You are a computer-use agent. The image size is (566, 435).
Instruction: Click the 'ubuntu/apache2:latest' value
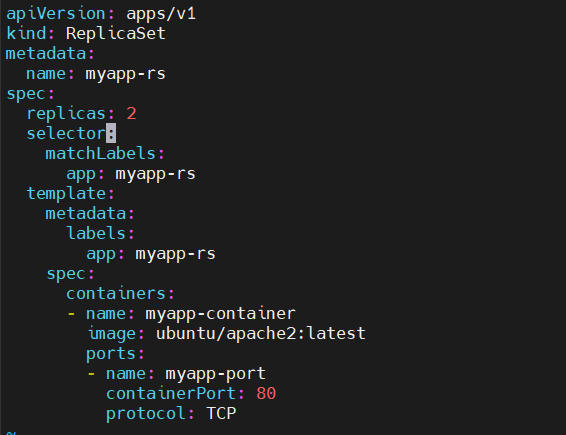pos(260,334)
